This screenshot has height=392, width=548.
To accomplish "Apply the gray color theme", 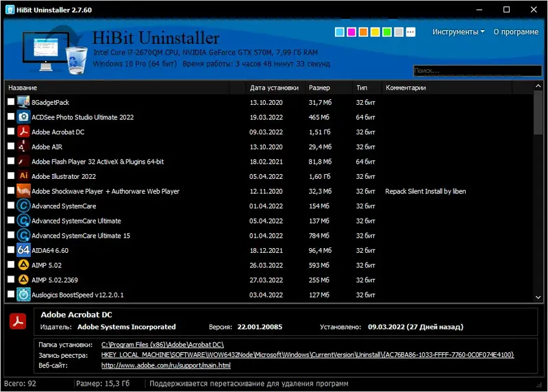I will (x=399, y=32).
